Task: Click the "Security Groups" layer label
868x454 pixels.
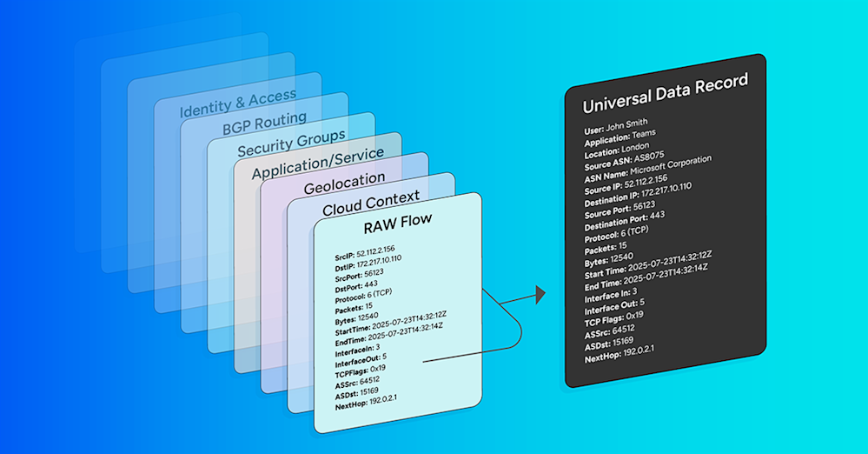Action: coord(291,143)
